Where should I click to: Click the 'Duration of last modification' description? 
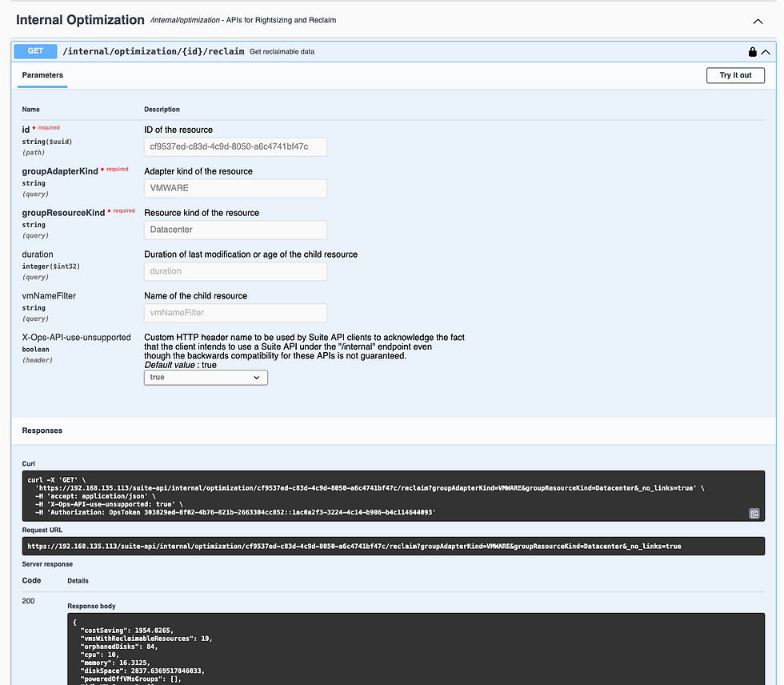250,254
